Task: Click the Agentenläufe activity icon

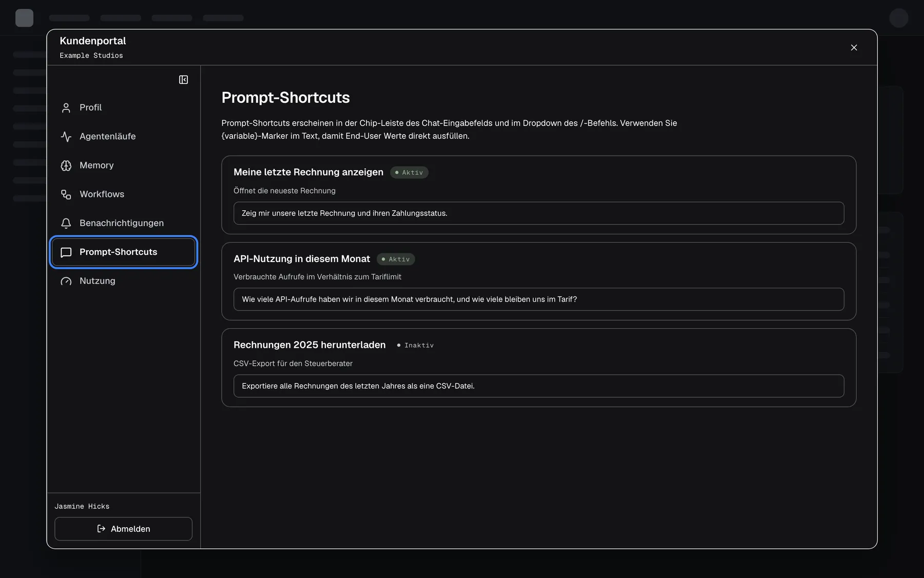Action: (x=66, y=137)
